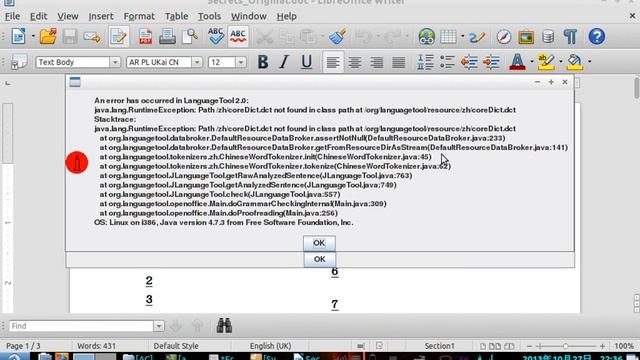Open font size 12 dropdown

tap(241, 62)
